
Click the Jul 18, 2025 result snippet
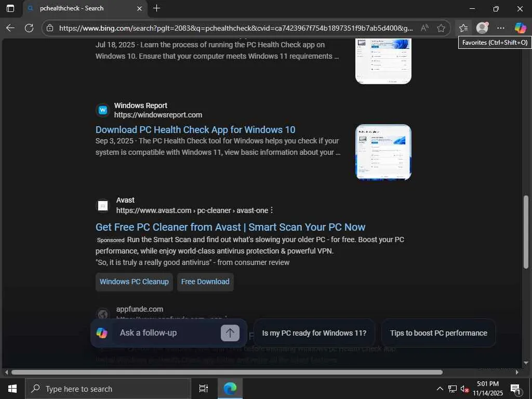(x=217, y=50)
